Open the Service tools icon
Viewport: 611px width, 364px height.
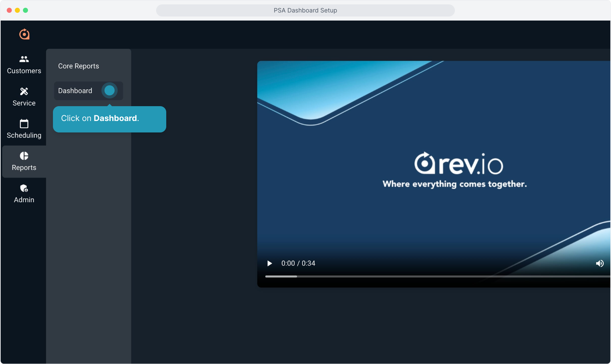click(24, 91)
